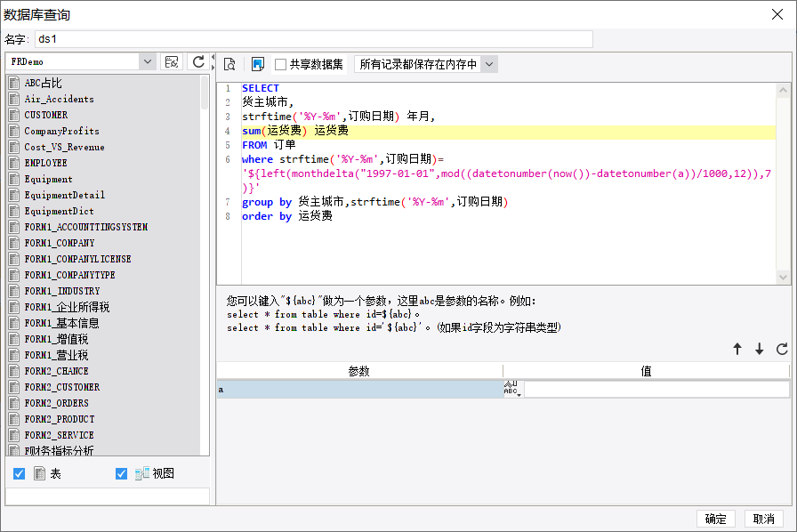Select FORM2_CHANCE table
This screenshot has width=797, height=532.
[x=56, y=371]
